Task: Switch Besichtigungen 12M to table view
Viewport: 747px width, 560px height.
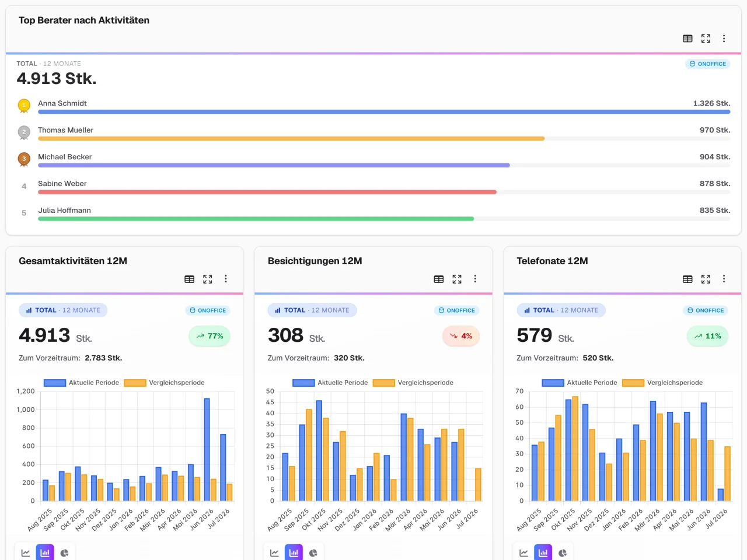Action: point(439,279)
